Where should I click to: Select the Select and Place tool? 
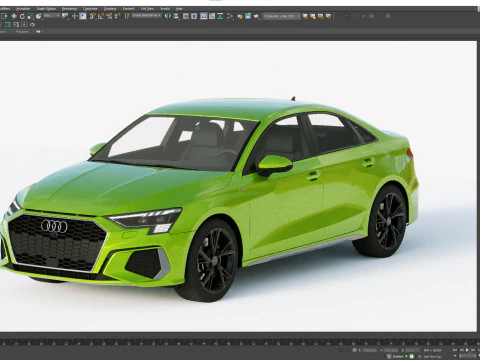pyautogui.click(x=38, y=16)
